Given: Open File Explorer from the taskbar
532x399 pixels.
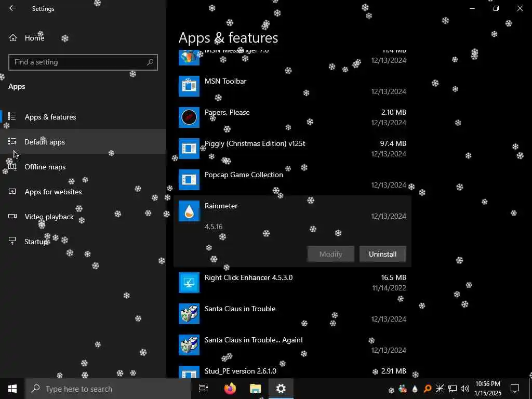Looking at the screenshot, I should click(256, 389).
